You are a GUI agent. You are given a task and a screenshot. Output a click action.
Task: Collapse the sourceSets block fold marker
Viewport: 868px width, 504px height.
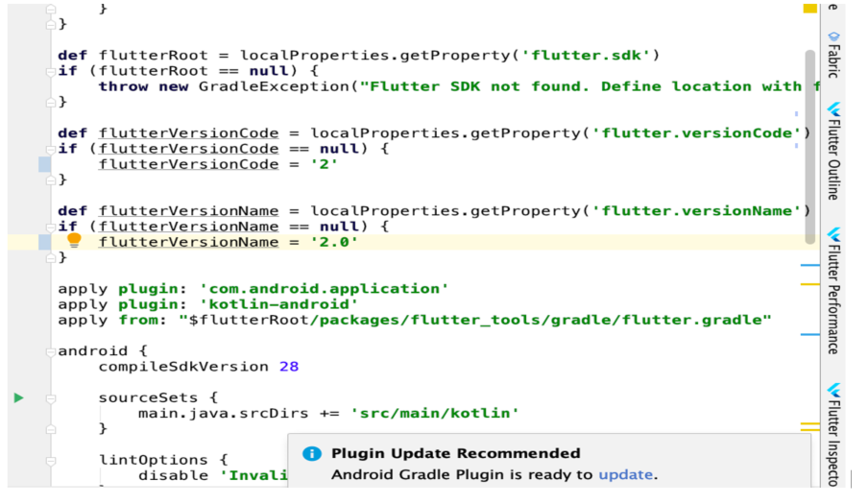pos(51,397)
